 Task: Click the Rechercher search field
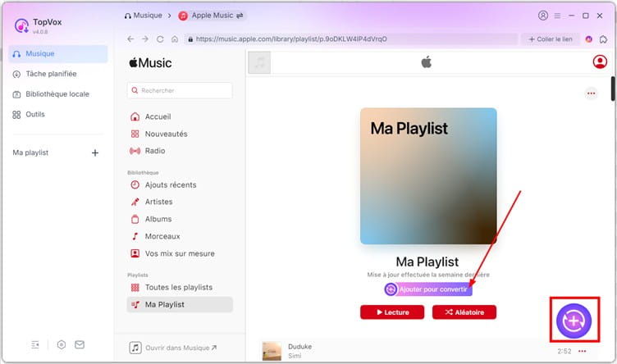[180, 90]
